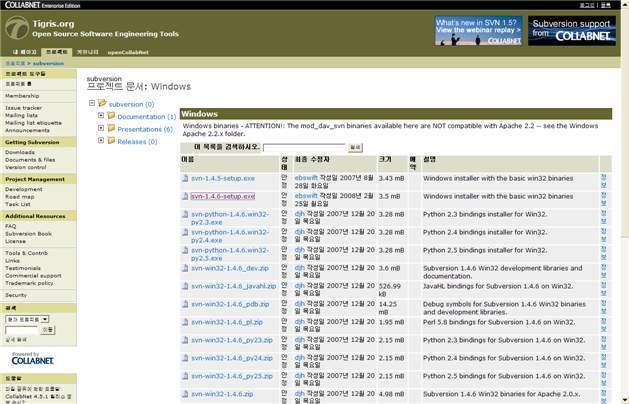Download svn-1.4.6-setup.exe
Screen dimensions: 629x404
pyautogui.click(x=223, y=196)
